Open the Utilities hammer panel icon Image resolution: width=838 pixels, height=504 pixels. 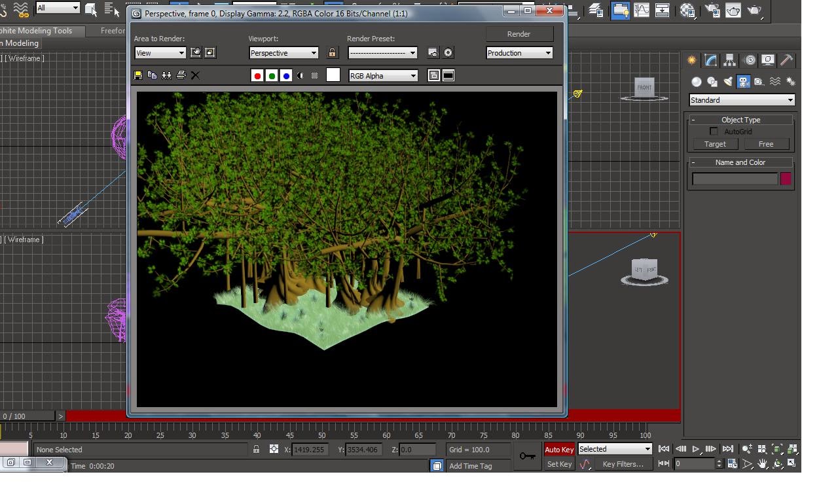(x=787, y=60)
